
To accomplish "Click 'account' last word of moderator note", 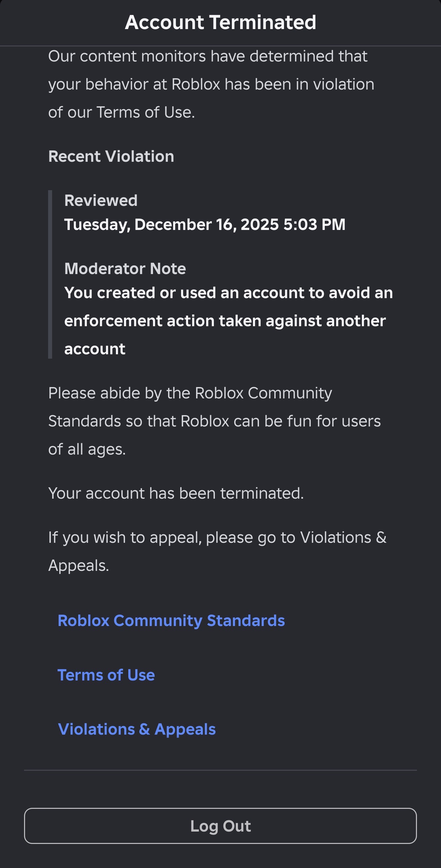I will [95, 349].
